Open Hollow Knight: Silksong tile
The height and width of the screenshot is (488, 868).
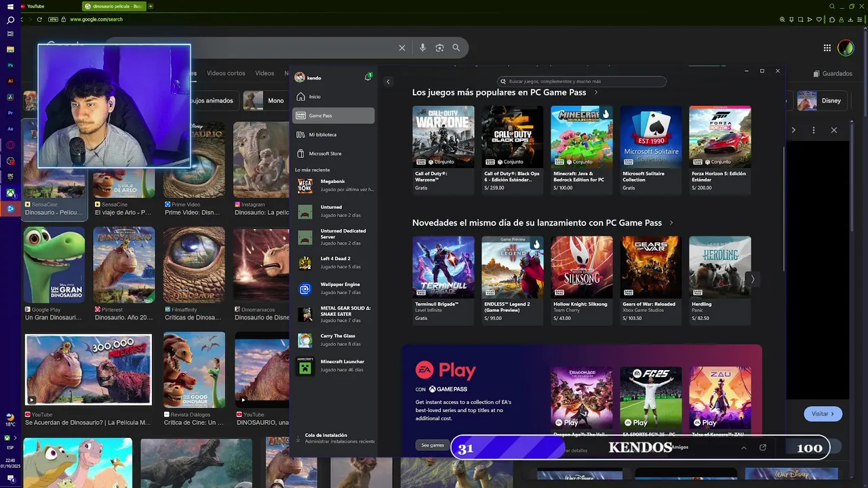point(582,280)
